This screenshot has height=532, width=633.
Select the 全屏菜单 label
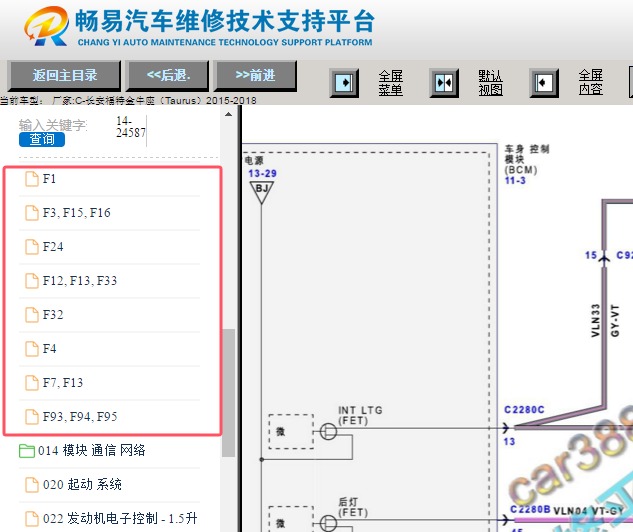(390, 83)
